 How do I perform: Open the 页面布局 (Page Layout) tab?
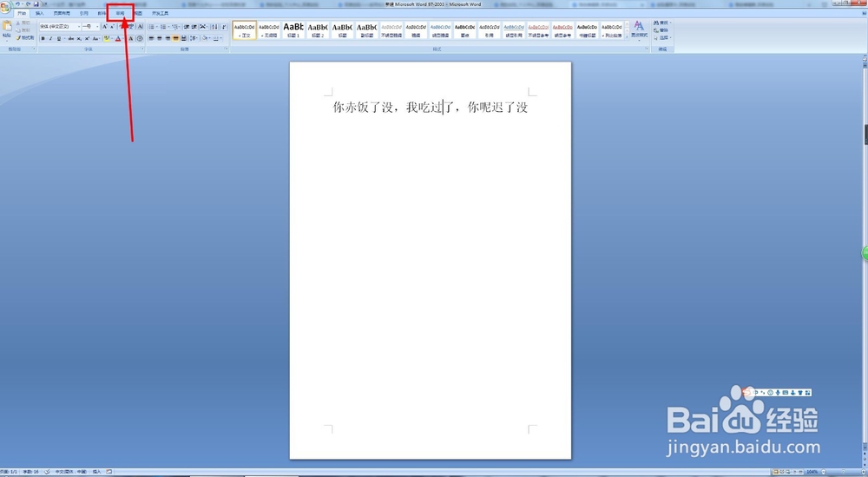point(62,13)
